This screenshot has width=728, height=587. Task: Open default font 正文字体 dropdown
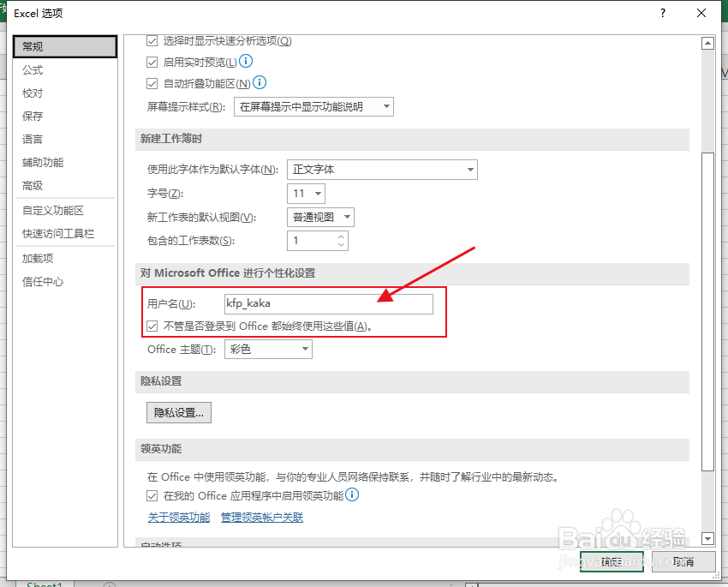click(382, 170)
